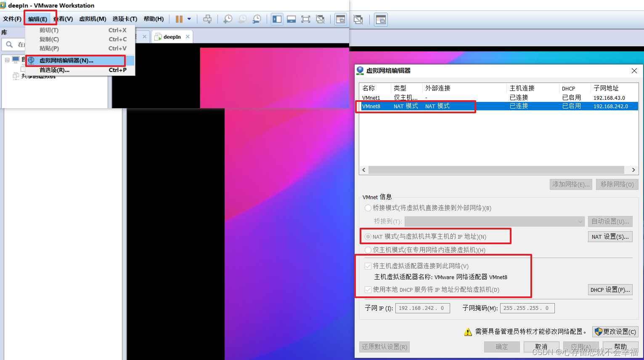644x360 pixels.
Task: Open NAT 设置(S)... button
Action: click(610, 237)
